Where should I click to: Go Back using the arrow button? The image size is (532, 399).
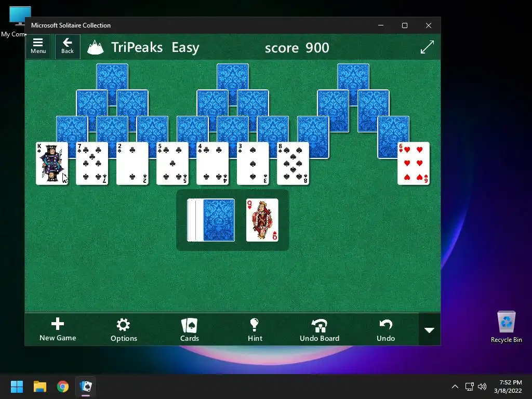click(68, 46)
